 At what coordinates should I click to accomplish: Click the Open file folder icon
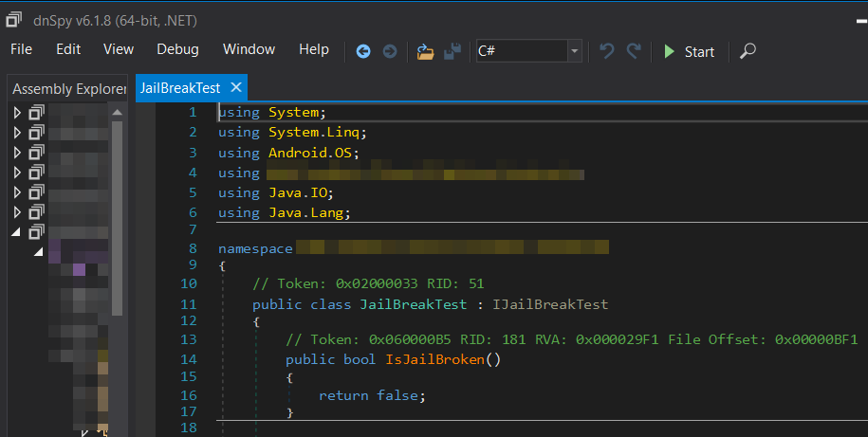coord(425,51)
